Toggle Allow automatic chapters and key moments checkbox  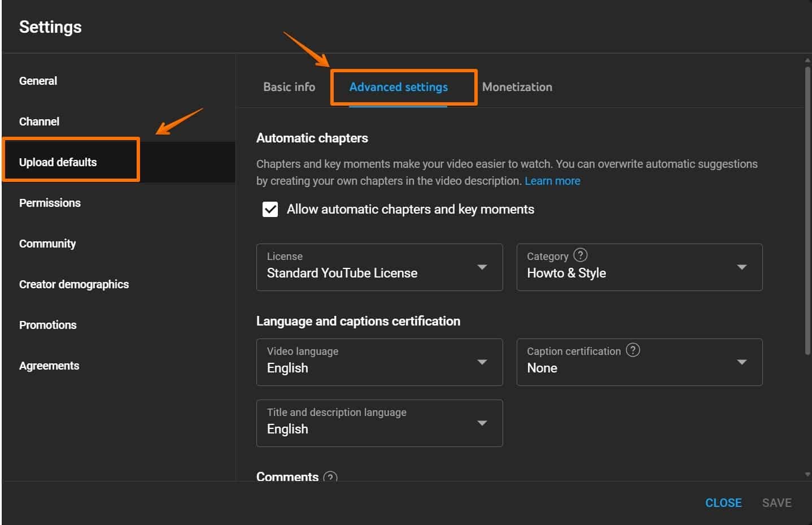click(x=270, y=209)
